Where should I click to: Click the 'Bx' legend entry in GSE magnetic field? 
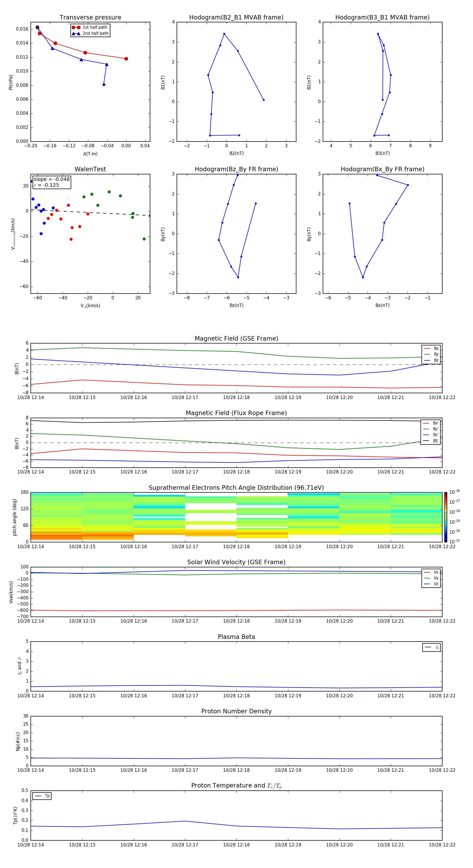[431, 349]
